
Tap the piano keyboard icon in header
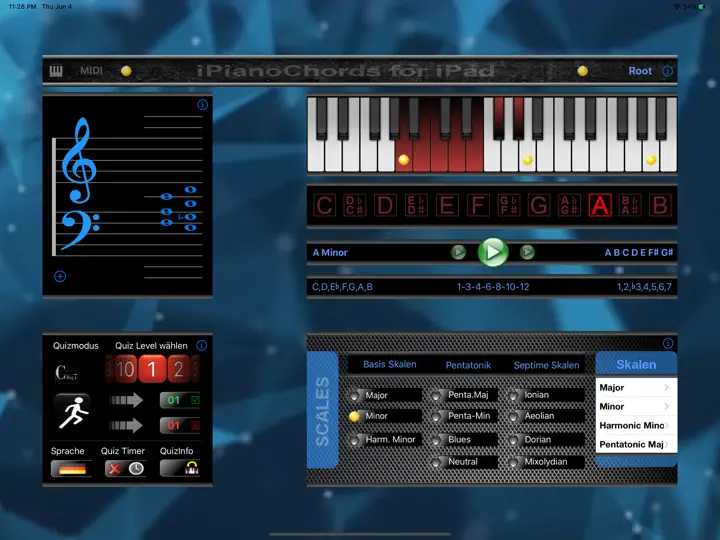pos(56,71)
